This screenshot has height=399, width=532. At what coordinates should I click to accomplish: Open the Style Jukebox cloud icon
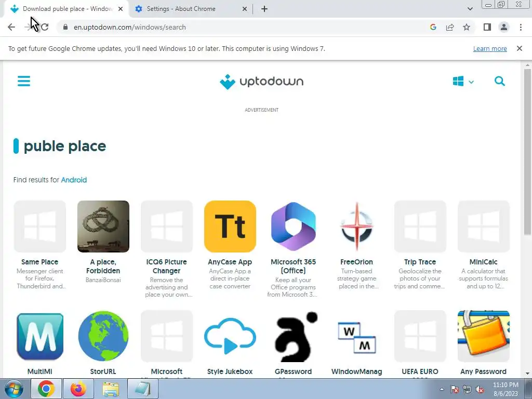[230, 336]
